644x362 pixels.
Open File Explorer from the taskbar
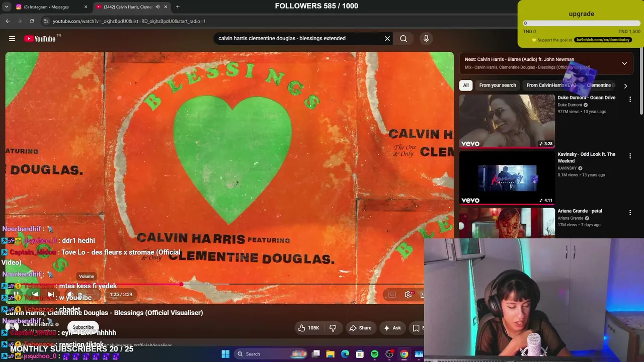click(330, 354)
